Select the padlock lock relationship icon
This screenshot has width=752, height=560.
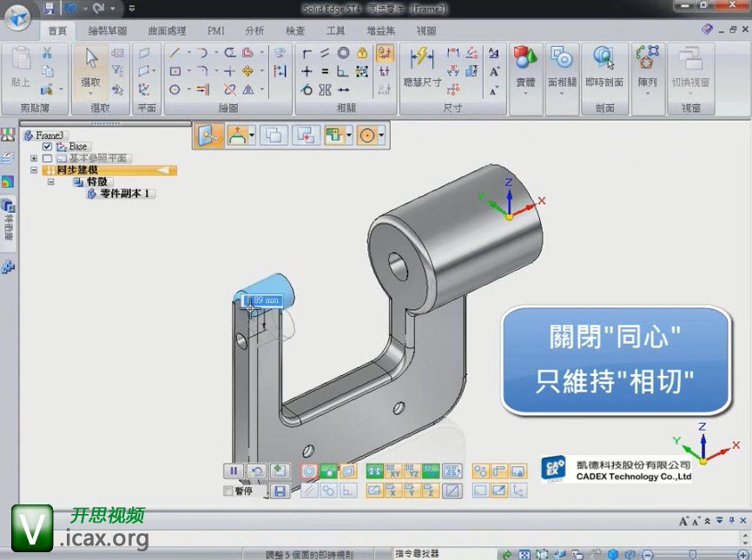pos(363,53)
